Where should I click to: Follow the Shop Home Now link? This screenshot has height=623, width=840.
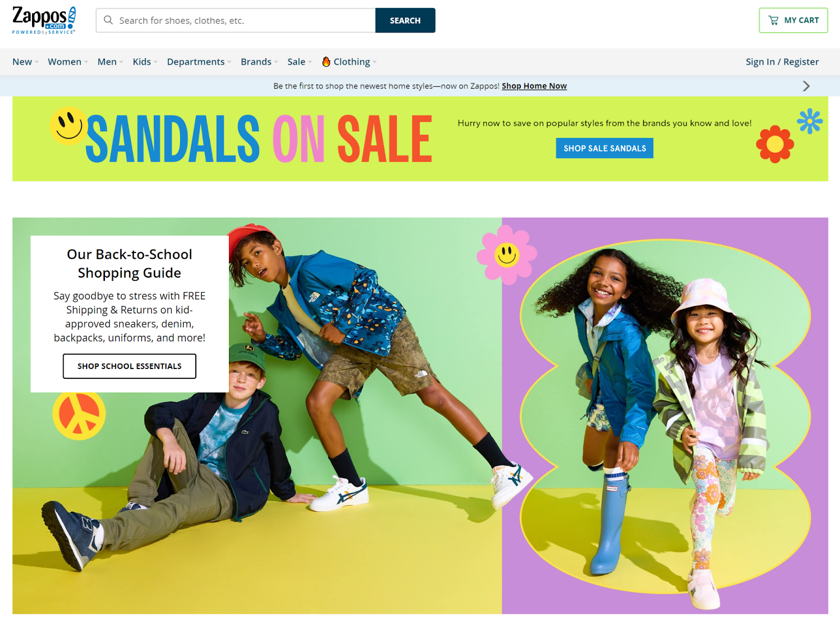point(534,86)
